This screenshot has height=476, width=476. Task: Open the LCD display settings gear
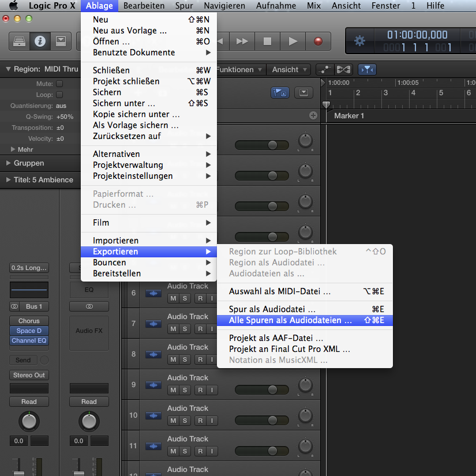(359, 41)
